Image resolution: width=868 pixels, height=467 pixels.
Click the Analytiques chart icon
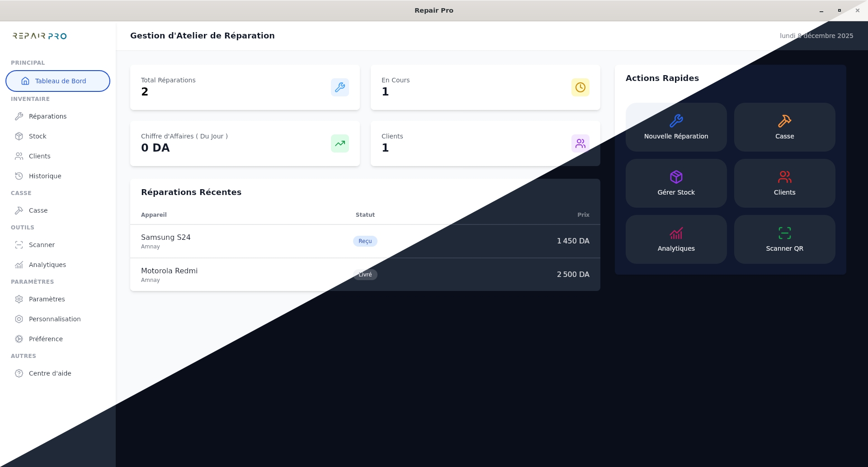click(x=19, y=265)
